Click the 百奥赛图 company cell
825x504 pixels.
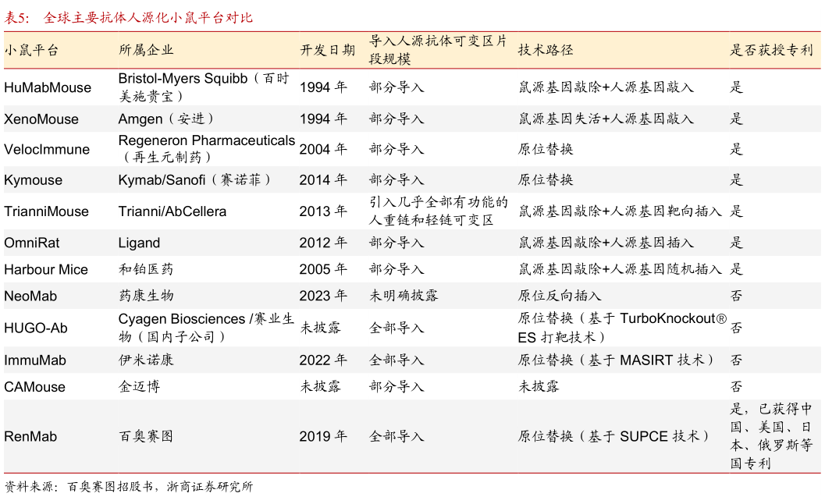coord(146,436)
